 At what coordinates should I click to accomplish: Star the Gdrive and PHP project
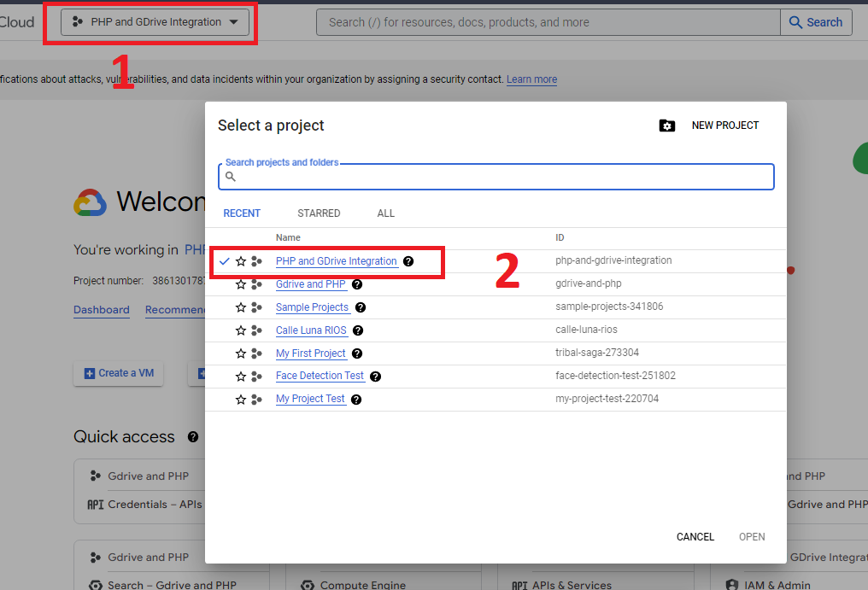tap(241, 284)
